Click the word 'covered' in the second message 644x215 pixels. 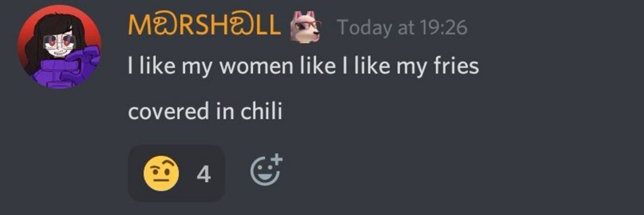pyautogui.click(x=168, y=111)
